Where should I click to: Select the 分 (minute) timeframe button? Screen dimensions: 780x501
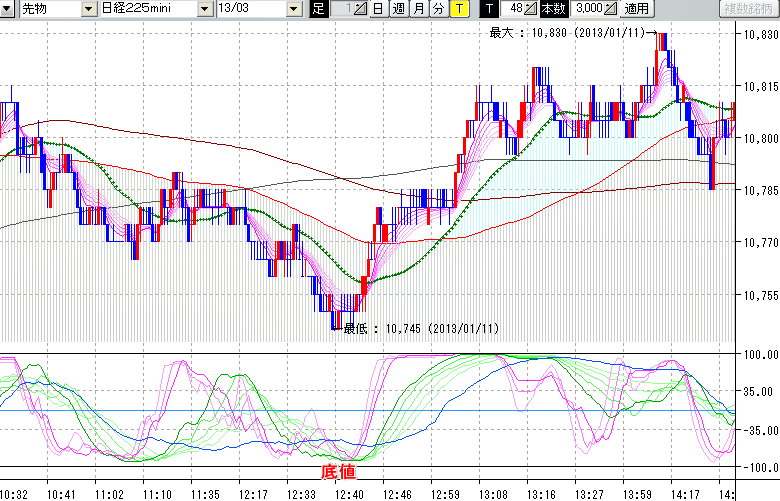(x=438, y=9)
